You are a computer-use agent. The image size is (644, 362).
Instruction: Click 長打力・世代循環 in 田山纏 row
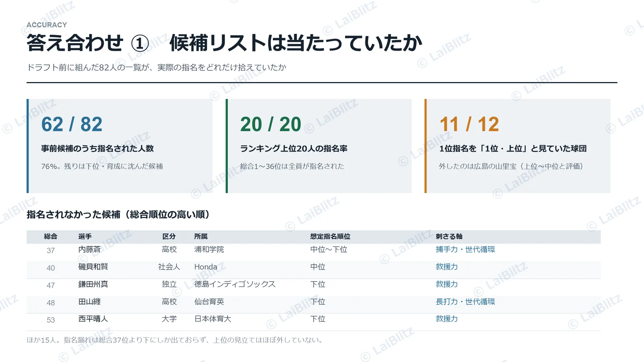click(465, 302)
